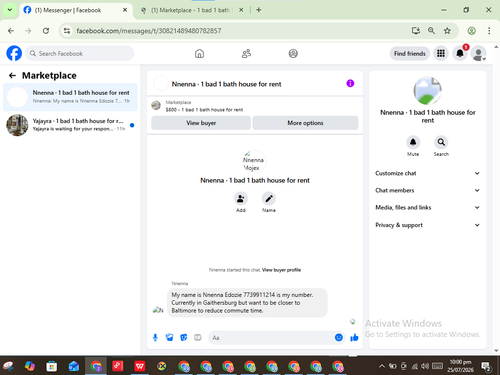Click the Search Facebook field
500x375 pixels.
point(80,53)
